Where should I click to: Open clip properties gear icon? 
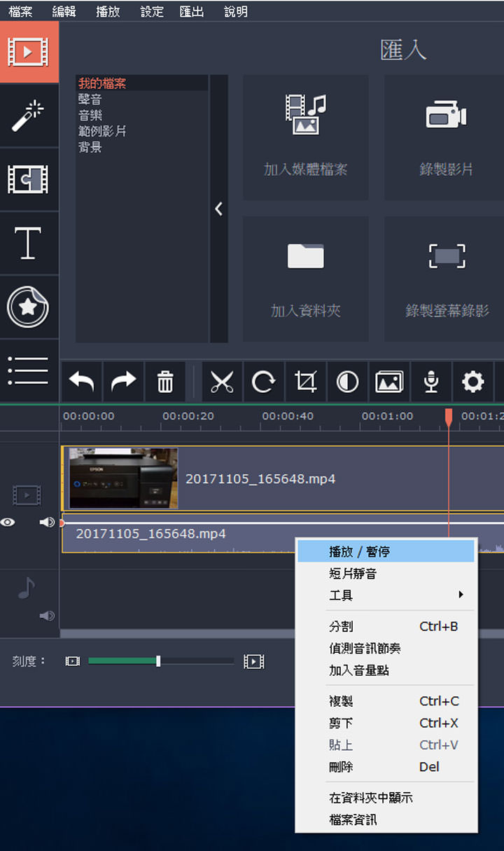click(x=473, y=382)
